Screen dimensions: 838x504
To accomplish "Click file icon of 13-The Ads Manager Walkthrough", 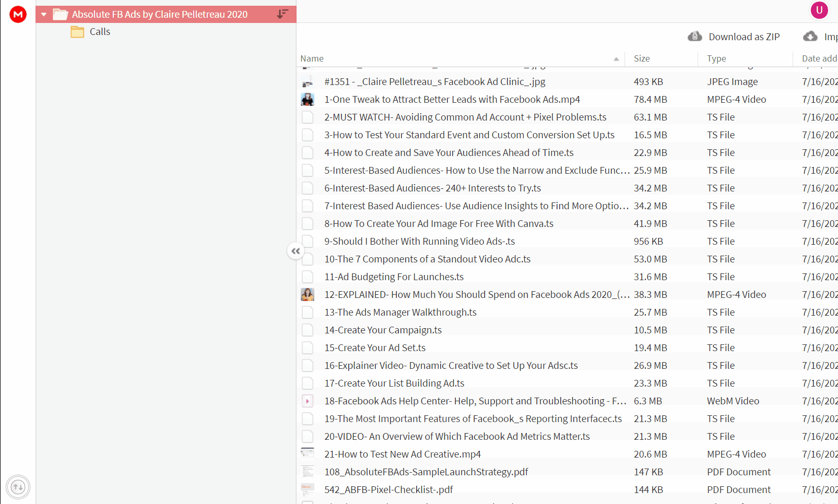I will (x=308, y=313).
